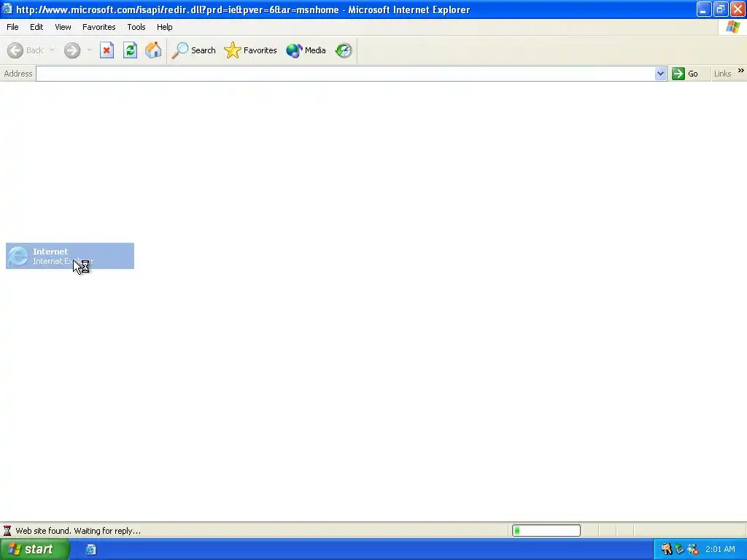Open the Help menu
This screenshot has height=560, width=747.
click(164, 27)
